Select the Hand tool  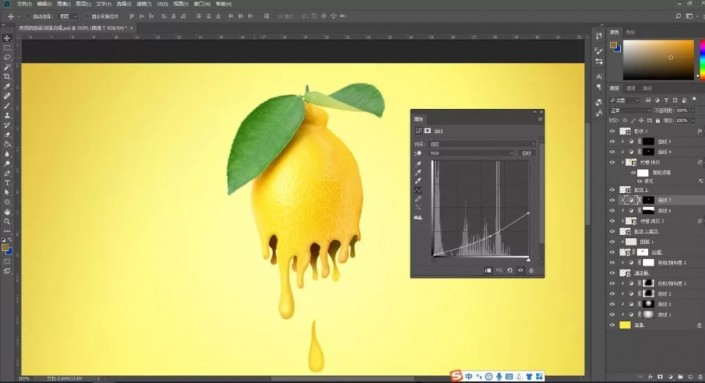[7, 212]
